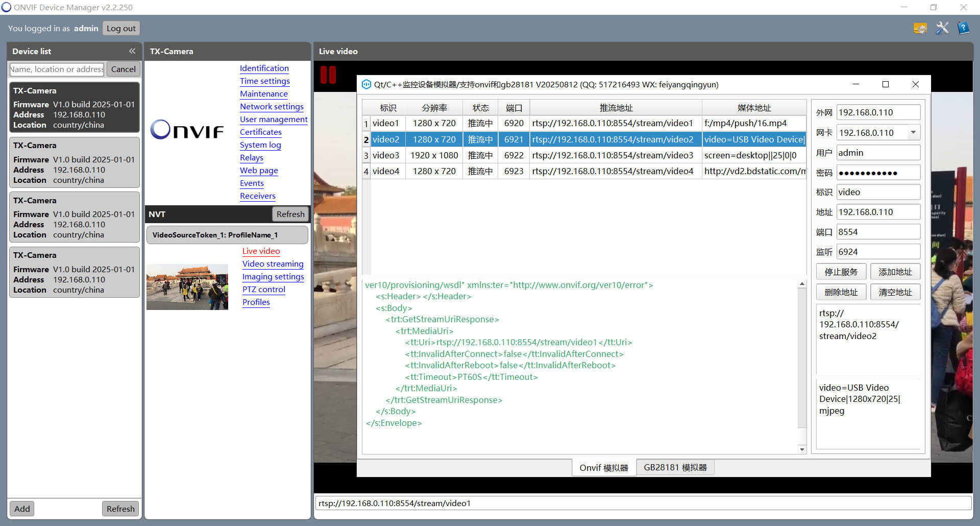Image resolution: width=980 pixels, height=526 pixels.
Task: Collapse the Device list panel
Action: 132,51
